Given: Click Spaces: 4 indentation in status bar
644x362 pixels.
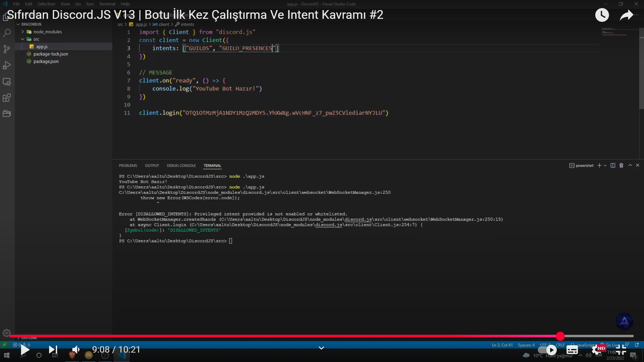Looking at the screenshot, I should (526, 345).
